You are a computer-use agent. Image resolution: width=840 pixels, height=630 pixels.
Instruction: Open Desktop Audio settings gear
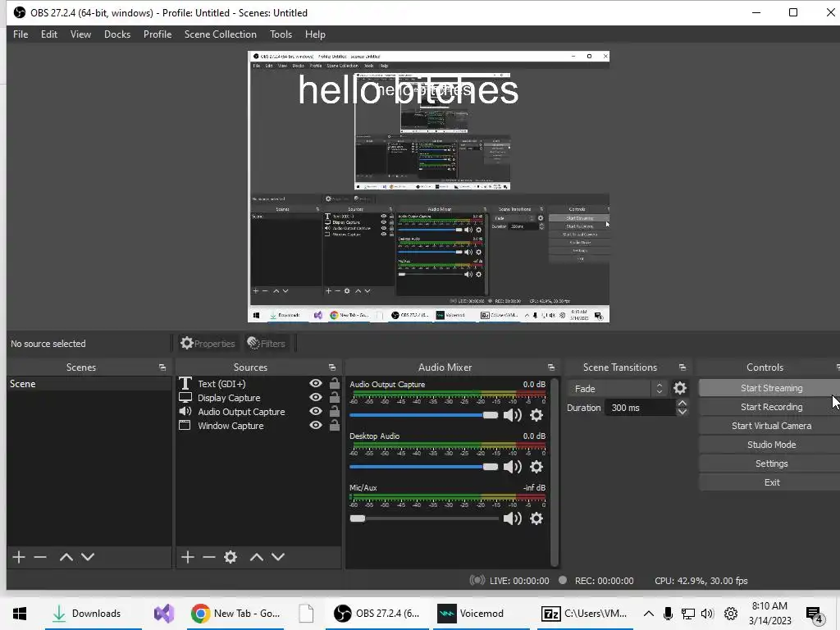point(536,467)
